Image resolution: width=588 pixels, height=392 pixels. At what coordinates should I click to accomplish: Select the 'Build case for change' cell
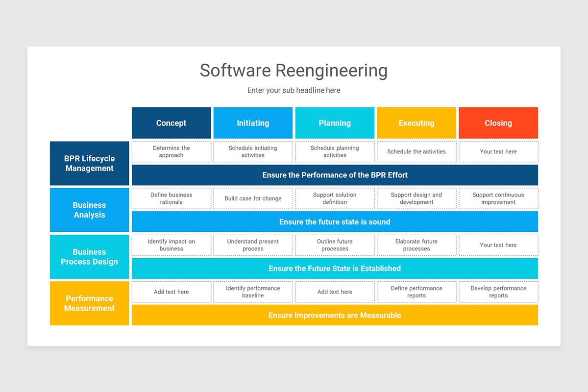(x=253, y=198)
